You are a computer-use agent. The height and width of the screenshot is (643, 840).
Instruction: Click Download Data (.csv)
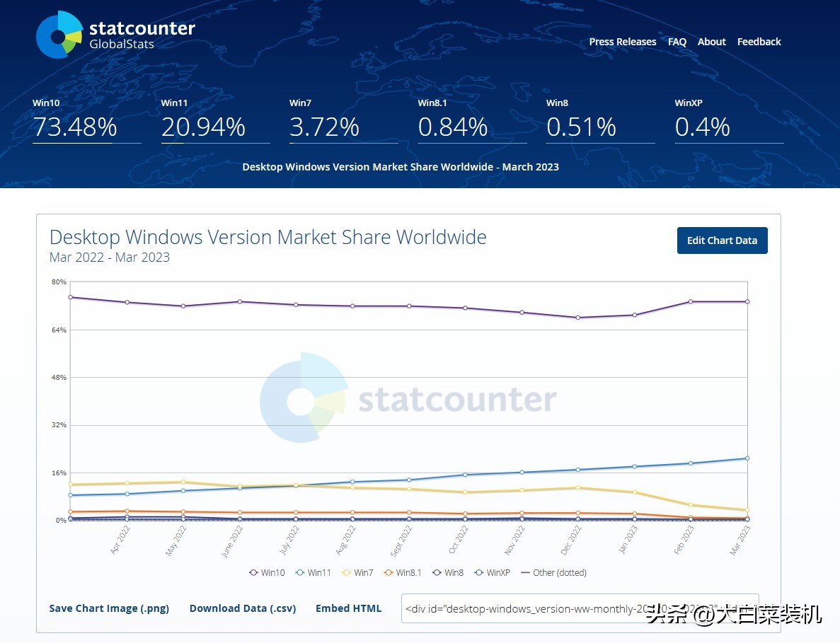[243, 608]
